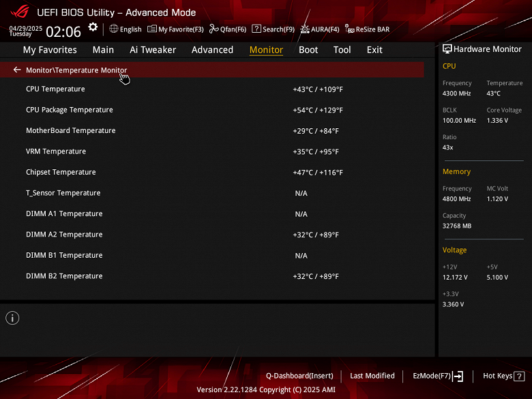Viewport: 532px width, 399px height.
Task: Switch to the Tool tab
Action: coord(342,50)
